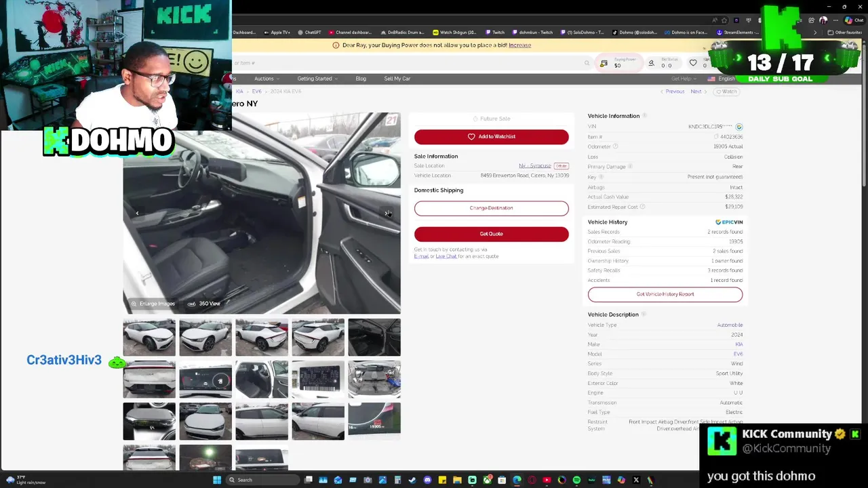Show the next vehicle photo with right arrow

point(387,213)
